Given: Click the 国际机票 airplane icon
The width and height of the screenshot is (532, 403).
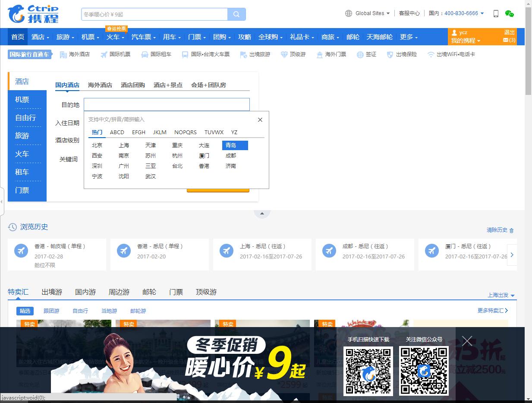Looking at the screenshot, I should 104,54.
